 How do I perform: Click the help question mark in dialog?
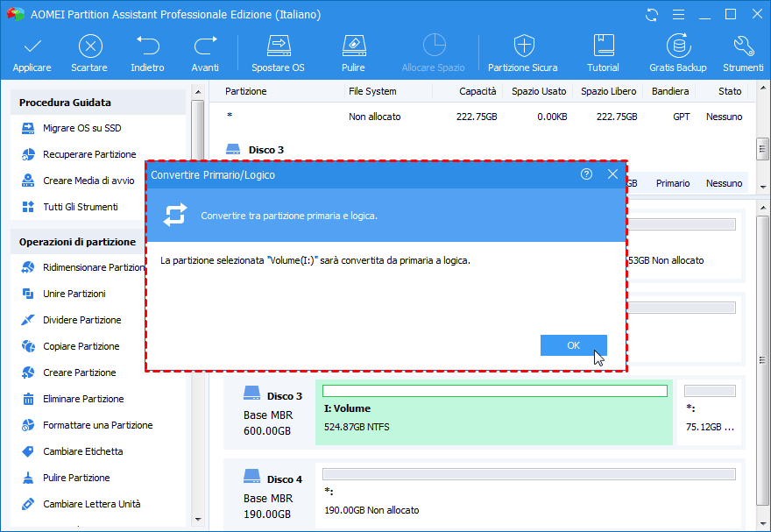(x=586, y=174)
